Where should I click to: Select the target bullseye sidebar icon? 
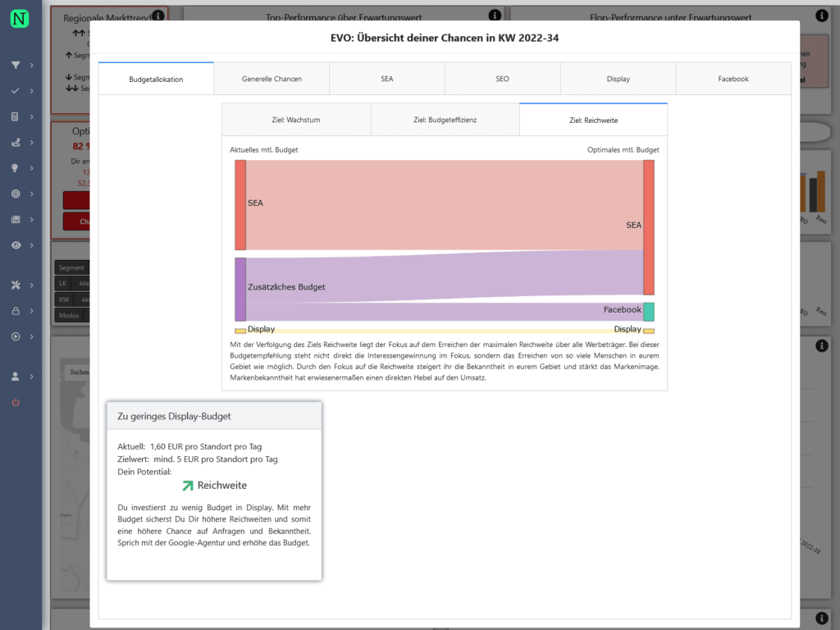click(x=15, y=194)
